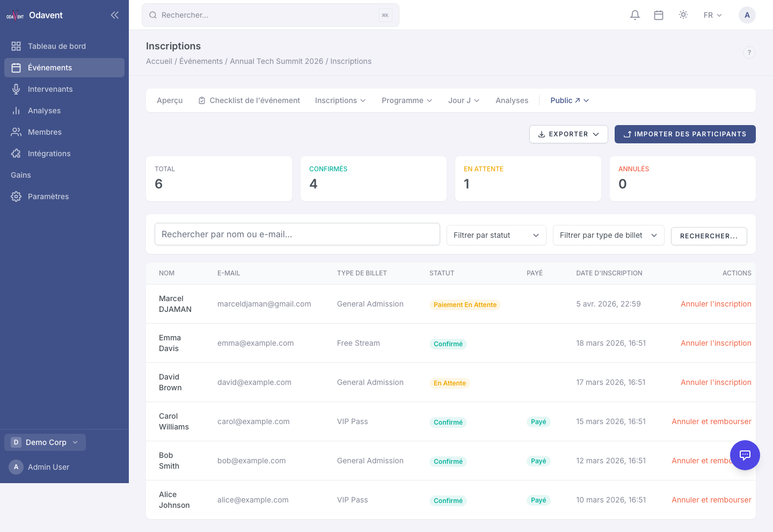Click the Intégrations puzzle icon
Image resolution: width=773 pixels, height=532 pixels.
[16, 154]
